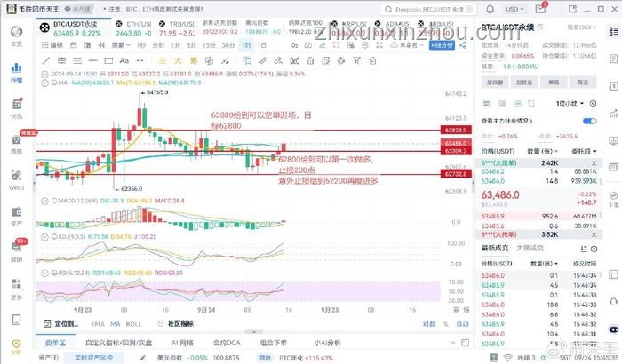The width and height of the screenshot is (622, 364).
Task: Open more drawing tools ellipsis
Action: pos(140,60)
